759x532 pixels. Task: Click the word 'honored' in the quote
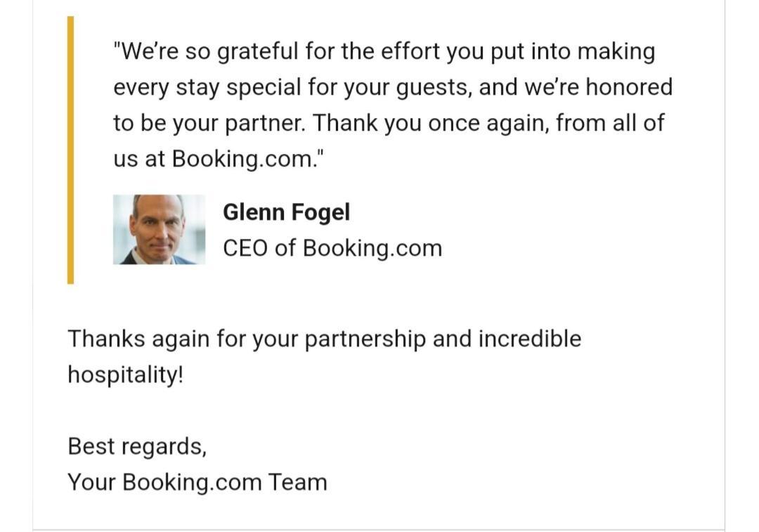(629, 87)
